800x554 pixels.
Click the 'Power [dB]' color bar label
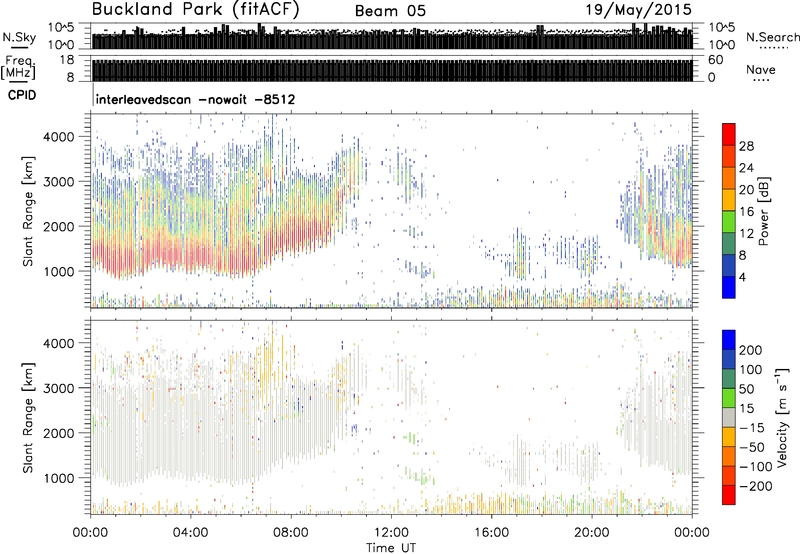click(x=763, y=211)
